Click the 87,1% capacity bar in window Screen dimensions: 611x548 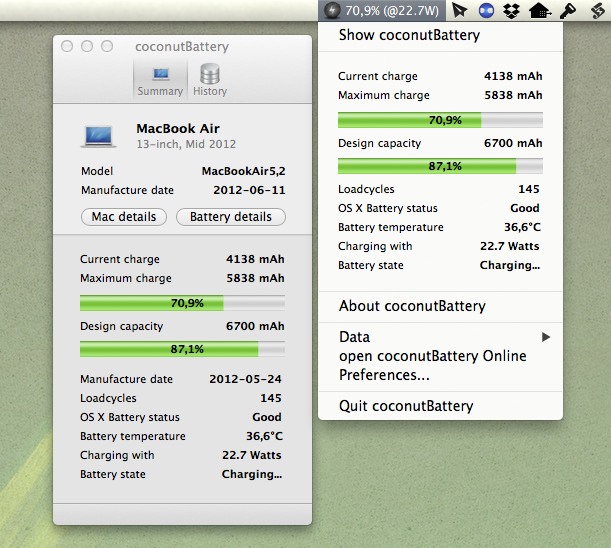[182, 349]
